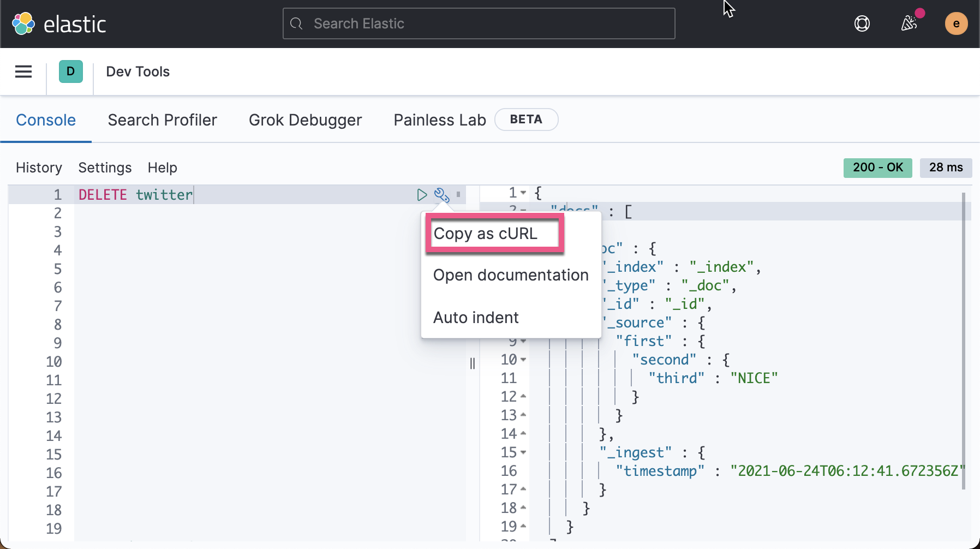The height and width of the screenshot is (549, 980).
Task: Toggle the fold arrow at line 15
Action: point(523,452)
